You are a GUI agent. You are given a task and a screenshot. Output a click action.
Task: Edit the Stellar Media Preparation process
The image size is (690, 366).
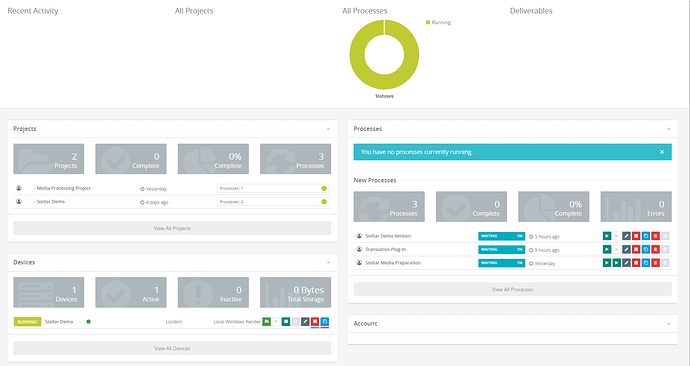click(x=626, y=263)
